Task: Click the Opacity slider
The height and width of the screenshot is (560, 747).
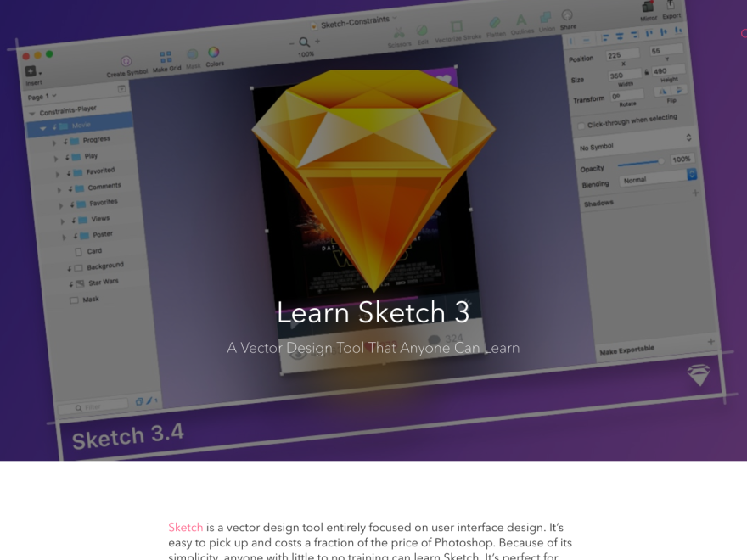Action: (x=640, y=162)
